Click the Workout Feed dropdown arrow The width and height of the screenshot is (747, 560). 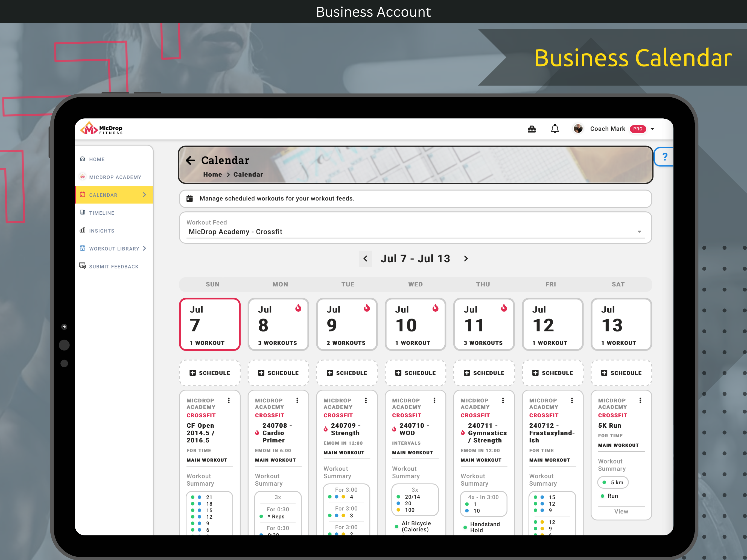point(639,232)
